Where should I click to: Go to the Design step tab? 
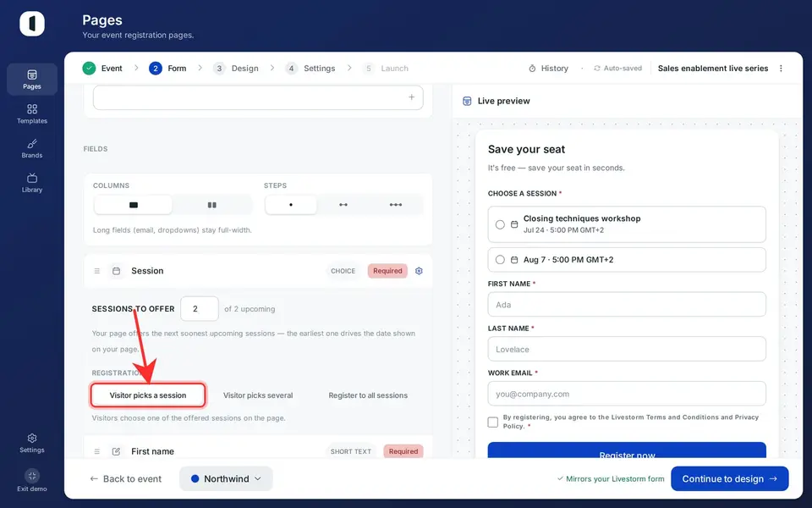[x=236, y=69]
